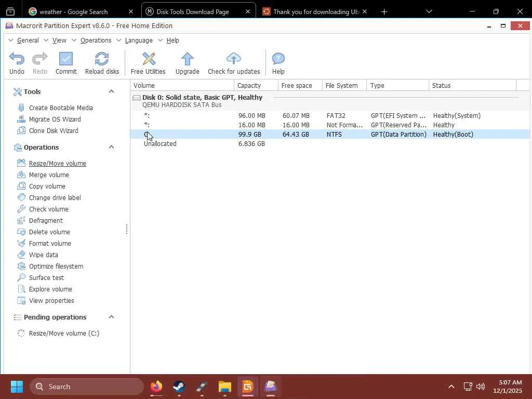Select pending Resize/Move volume (C:) entry
Viewport: 532px width, 399px height.
coord(64,334)
